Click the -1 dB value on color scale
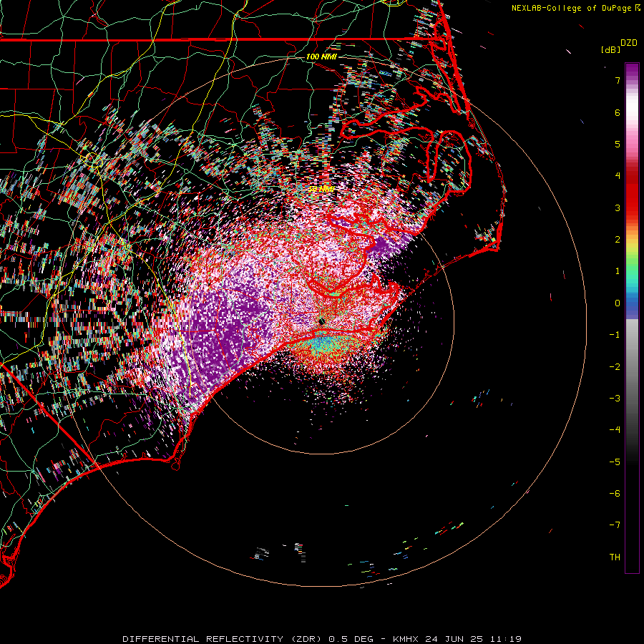This screenshot has width=644, height=644. (615, 335)
